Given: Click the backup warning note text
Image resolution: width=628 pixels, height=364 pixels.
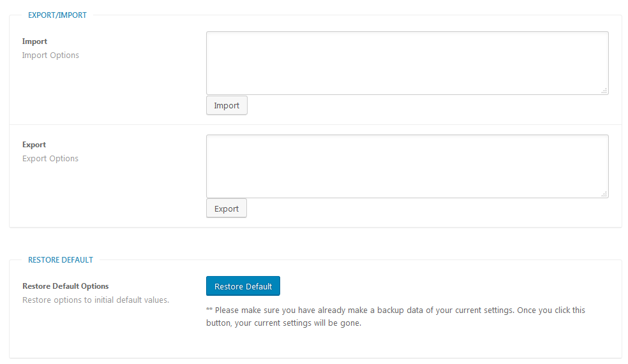Looking at the screenshot, I should click(x=396, y=316).
